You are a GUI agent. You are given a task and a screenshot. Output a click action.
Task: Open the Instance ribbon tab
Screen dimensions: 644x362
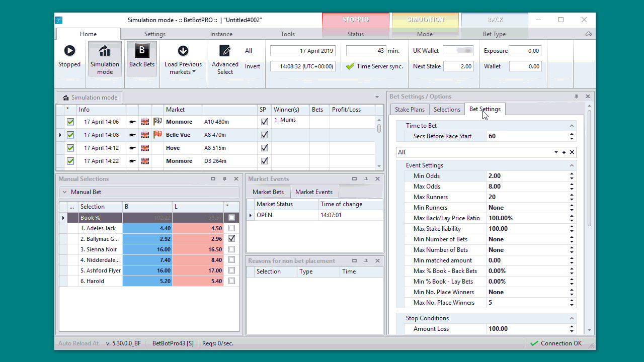click(221, 34)
